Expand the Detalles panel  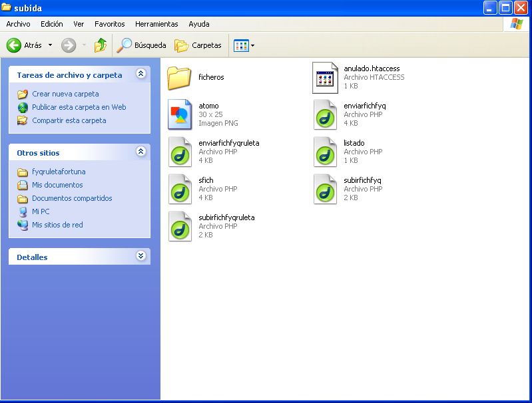(140, 256)
